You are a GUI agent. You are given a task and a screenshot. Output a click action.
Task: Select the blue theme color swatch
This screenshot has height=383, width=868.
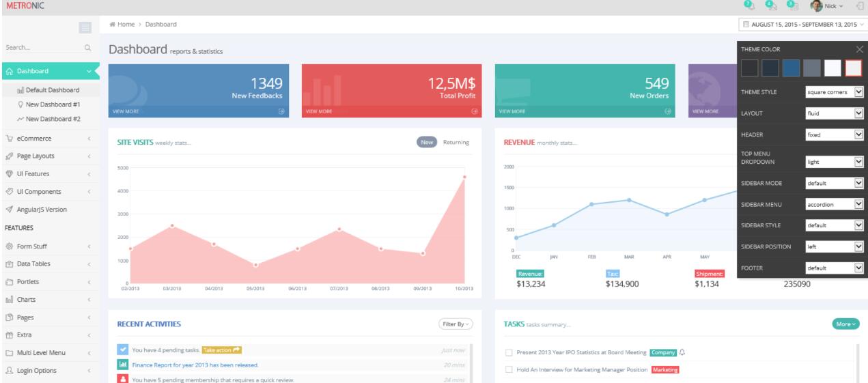pos(791,68)
